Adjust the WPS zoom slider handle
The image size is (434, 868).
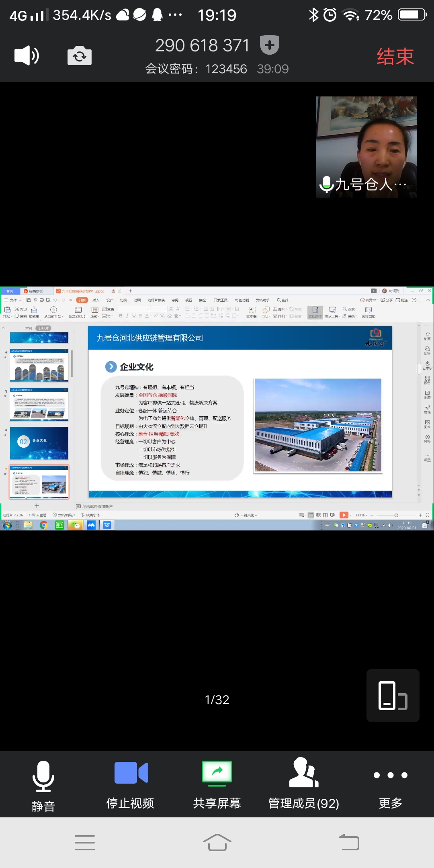396,515
